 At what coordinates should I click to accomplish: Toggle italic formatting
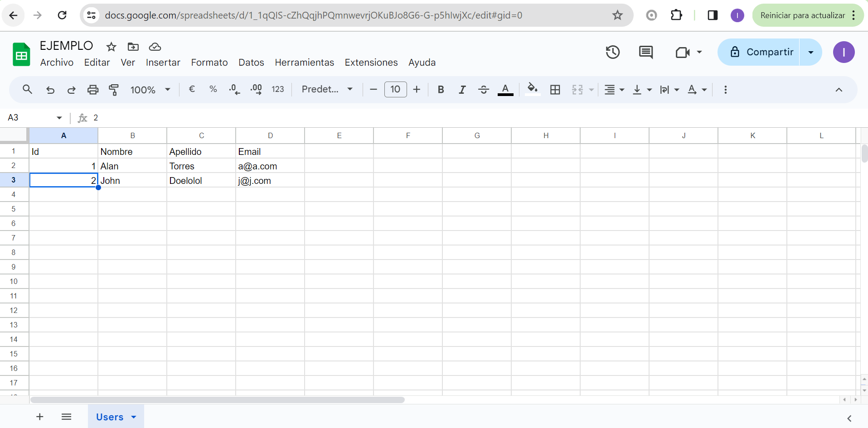[462, 90]
